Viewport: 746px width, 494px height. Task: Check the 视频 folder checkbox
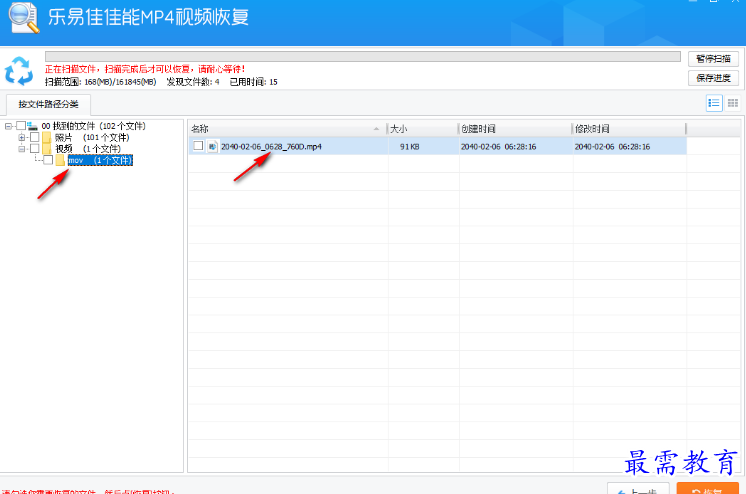[x=35, y=149]
